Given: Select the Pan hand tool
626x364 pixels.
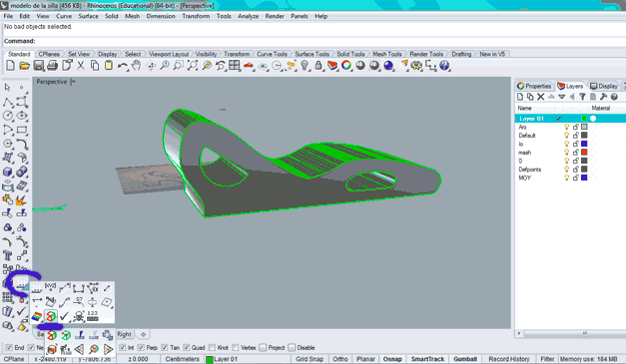Looking at the screenshot, I should 136,66.
